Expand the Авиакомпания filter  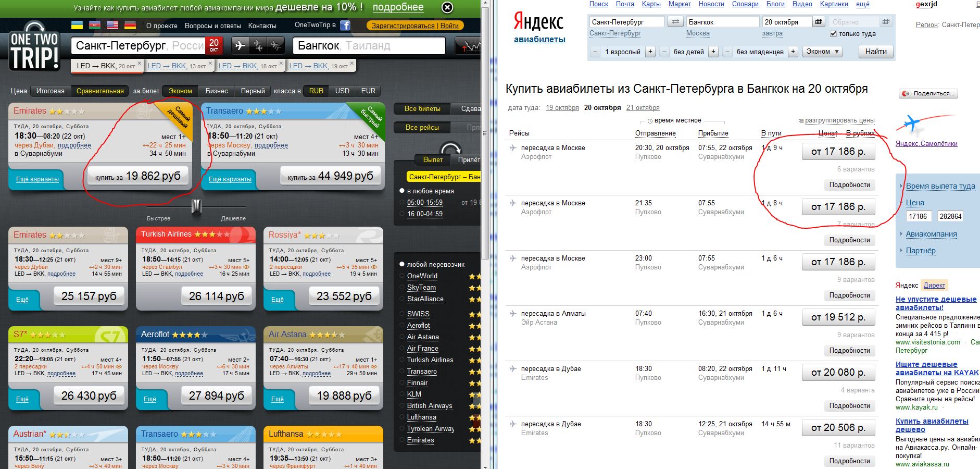(x=931, y=234)
